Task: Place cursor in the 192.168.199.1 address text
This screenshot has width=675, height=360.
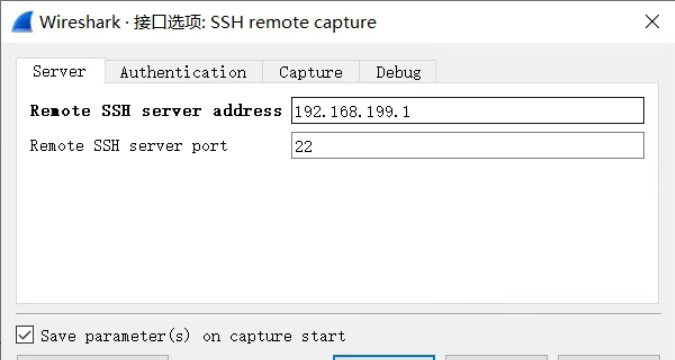Action: click(352, 112)
